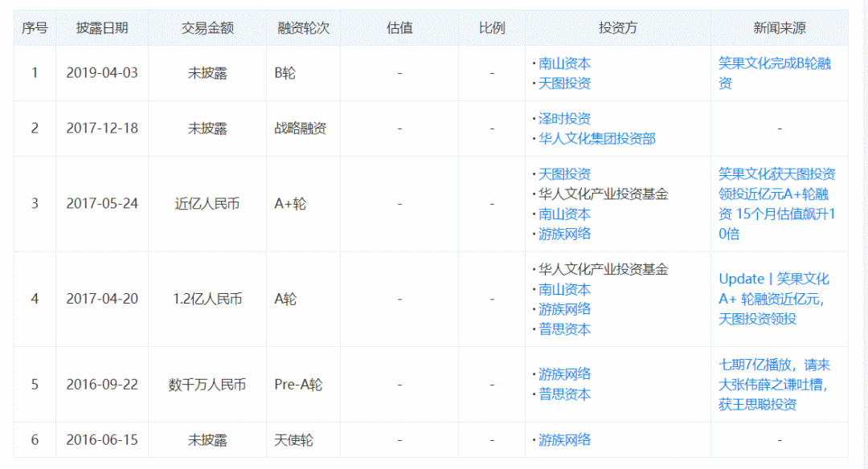Open 华人文化集团投资部 investor link
Screen dimensions: 868x469
click(596, 139)
